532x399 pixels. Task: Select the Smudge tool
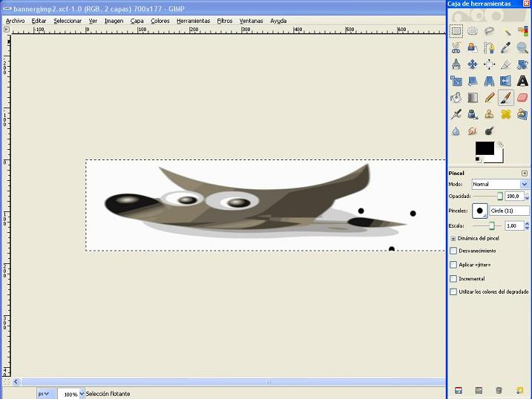click(x=473, y=131)
